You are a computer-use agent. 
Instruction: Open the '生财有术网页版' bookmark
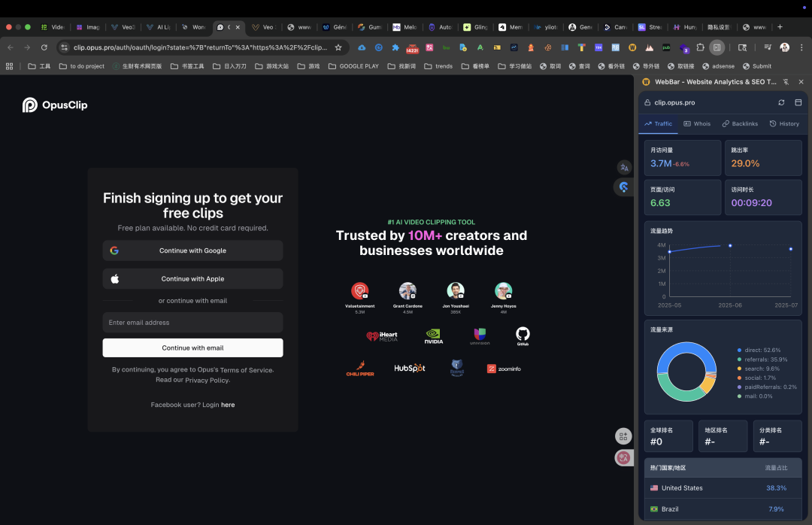(138, 66)
